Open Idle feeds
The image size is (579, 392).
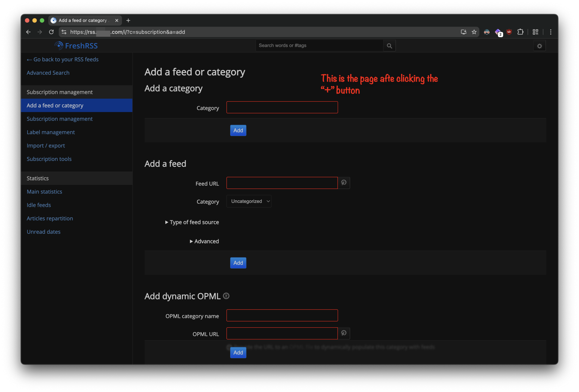[x=39, y=205]
